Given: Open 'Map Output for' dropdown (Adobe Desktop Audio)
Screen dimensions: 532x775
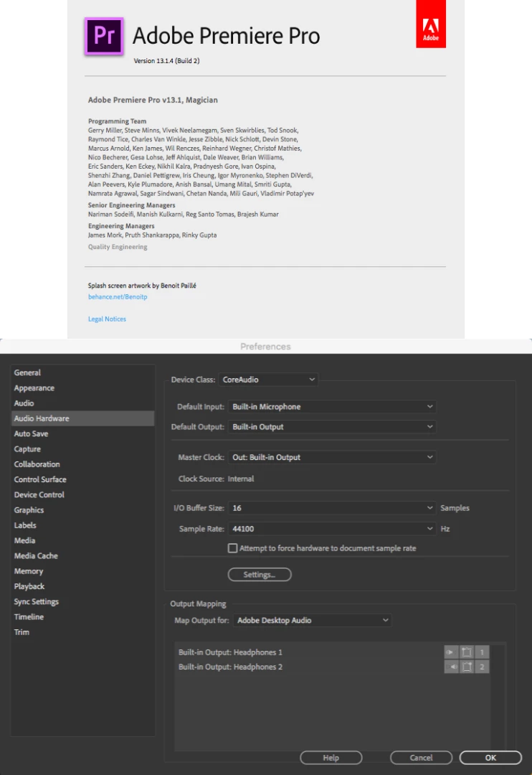Looking at the screenshot, I should 312,620.
